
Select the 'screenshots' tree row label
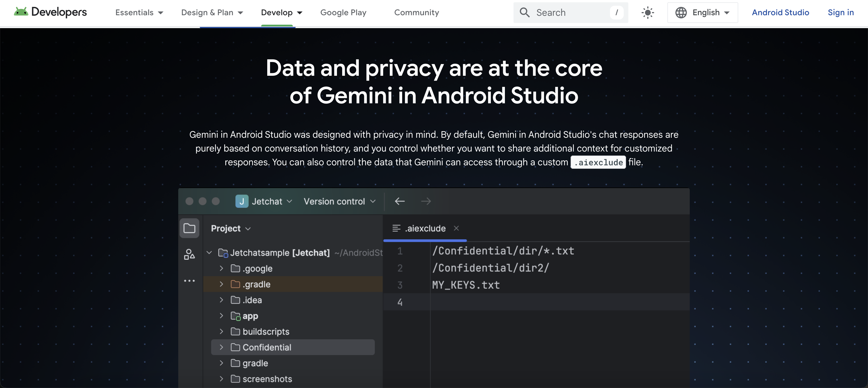[267, 379]
